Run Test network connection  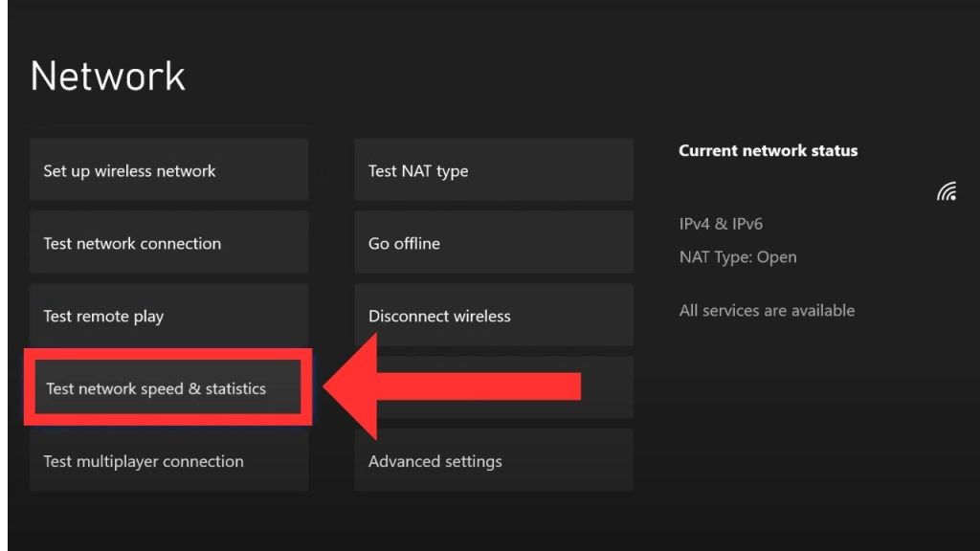tap(168, 243)
